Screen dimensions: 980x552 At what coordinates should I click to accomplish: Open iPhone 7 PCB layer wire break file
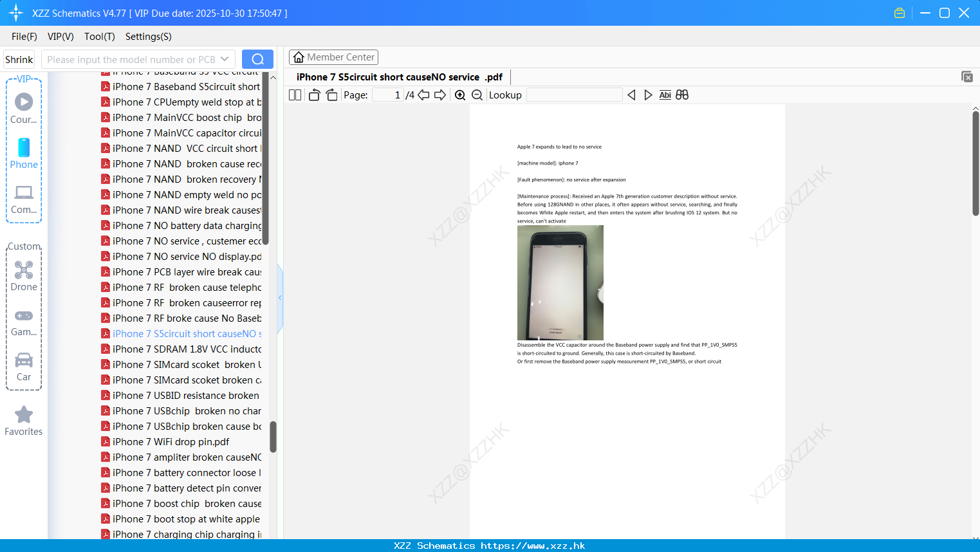coord(181,272)
